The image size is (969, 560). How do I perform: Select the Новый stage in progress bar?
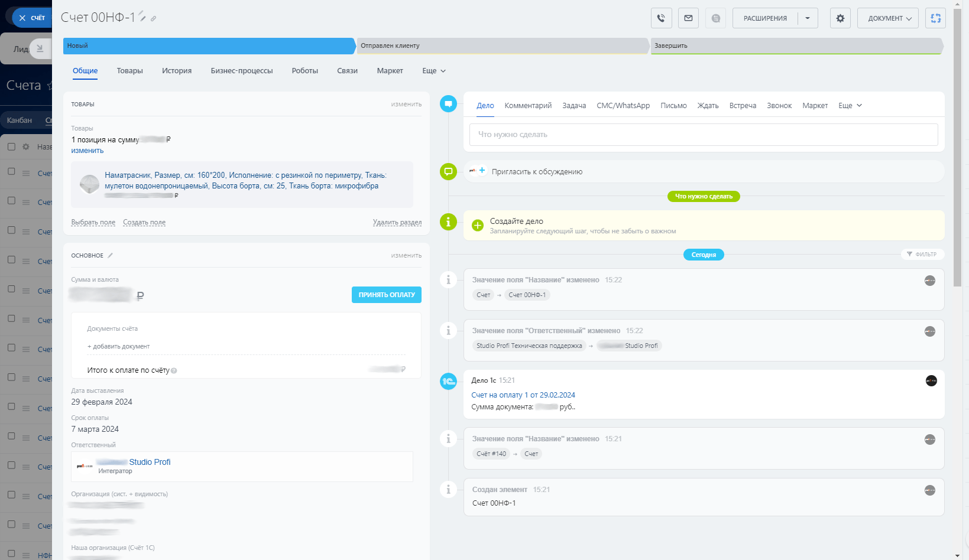tap(209, 46)
